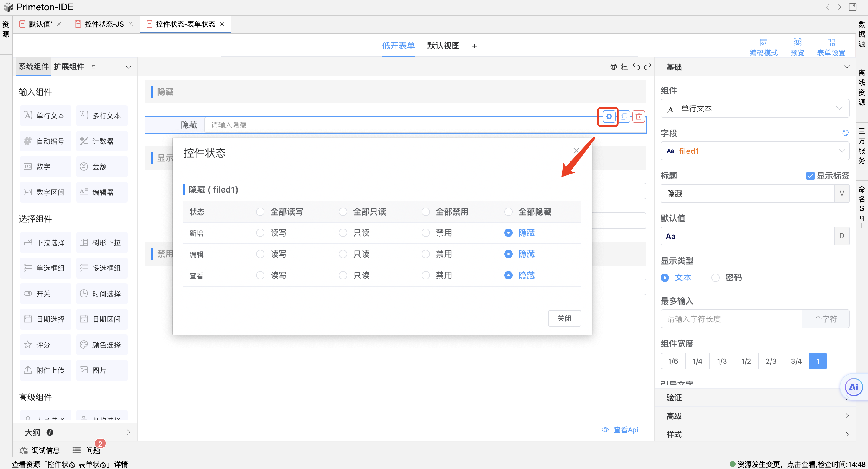Screen dimensions: 868x469
Task: Switch to 默认视图 tab
Action: [443, 46]
